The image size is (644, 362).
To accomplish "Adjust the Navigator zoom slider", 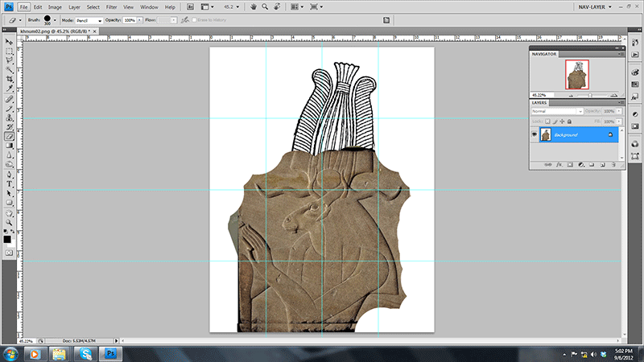I will pos(591,95).
